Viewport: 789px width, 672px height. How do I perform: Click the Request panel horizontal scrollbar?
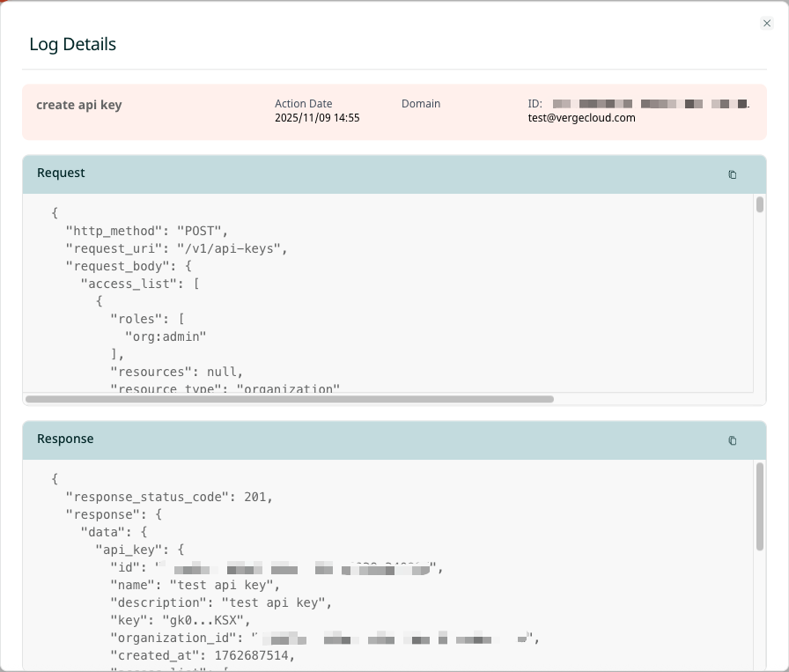(x=290, y=399)
